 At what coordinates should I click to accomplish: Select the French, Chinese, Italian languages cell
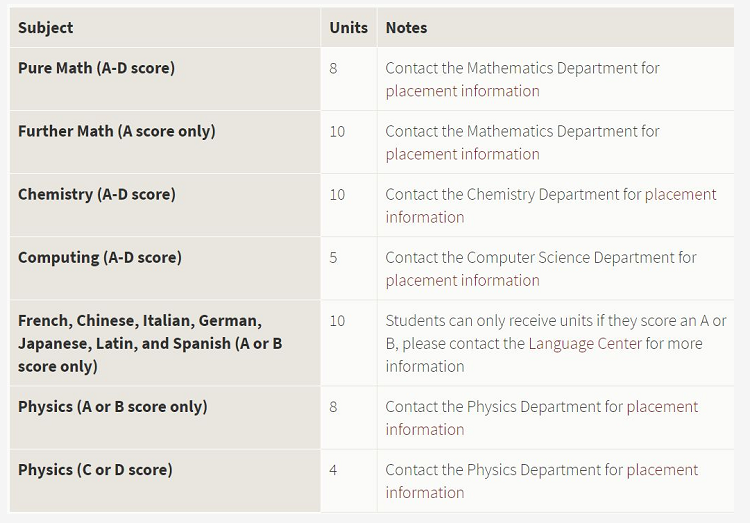point(165,343)
